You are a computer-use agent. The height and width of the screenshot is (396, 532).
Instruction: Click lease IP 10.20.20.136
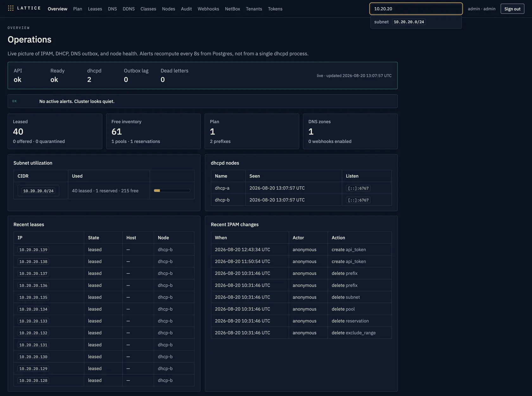coord(33,286)
